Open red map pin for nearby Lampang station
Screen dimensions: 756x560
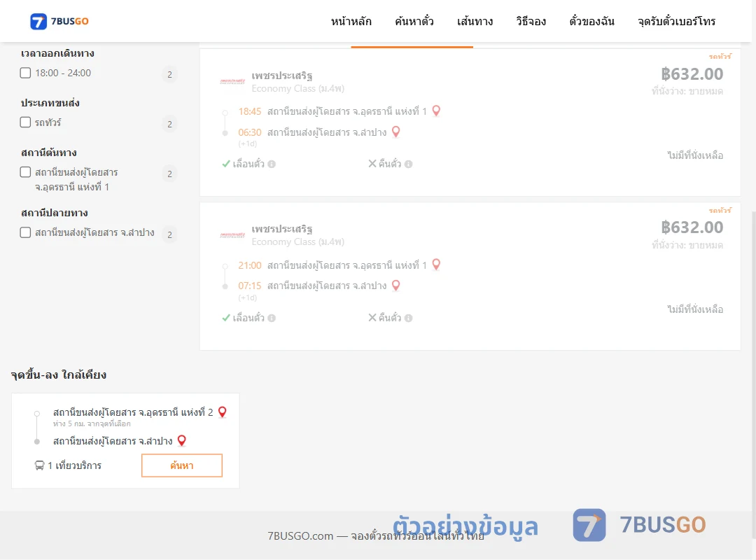pyautogui.click(x=182, y=440)
